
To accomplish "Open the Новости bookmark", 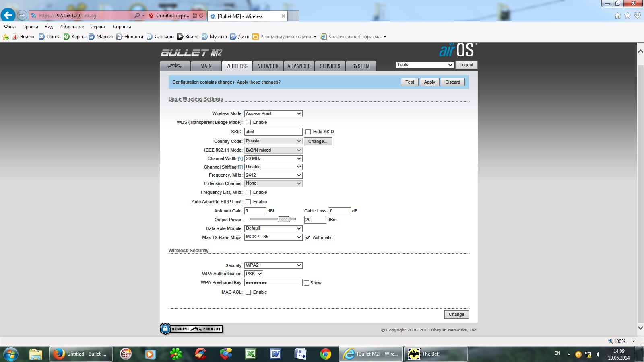I will click(x=130, y=37).
